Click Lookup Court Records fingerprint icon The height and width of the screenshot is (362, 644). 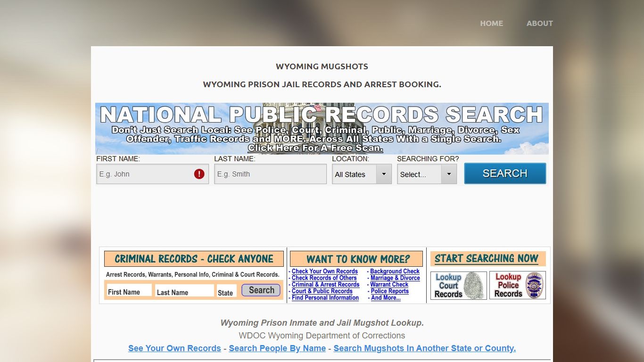[x=459, y=285]
